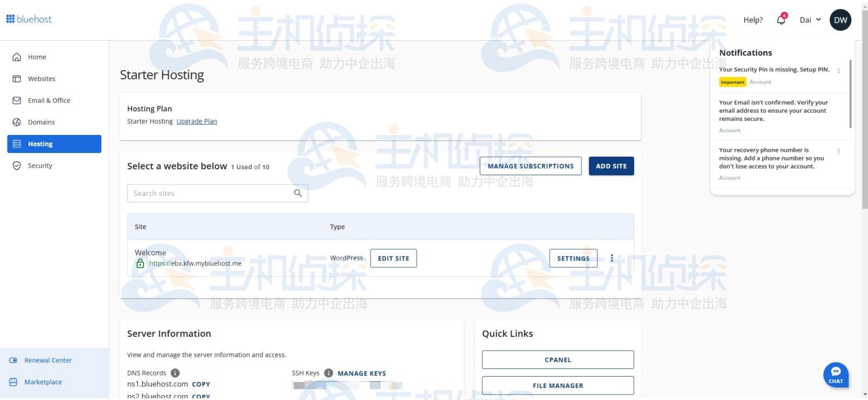Open the Chat support bubble
Image resolution: width=868 pixels, height=400 pixels.
836,374
